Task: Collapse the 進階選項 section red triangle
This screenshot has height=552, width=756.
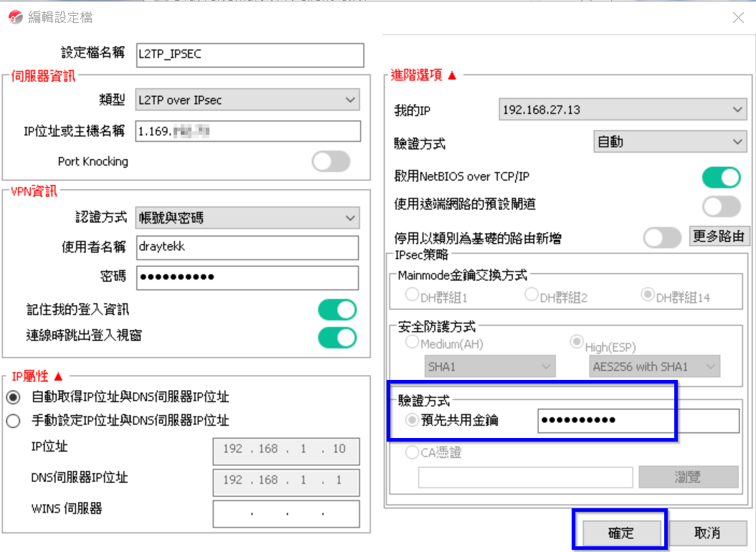Action: click(x=452, y=75)
